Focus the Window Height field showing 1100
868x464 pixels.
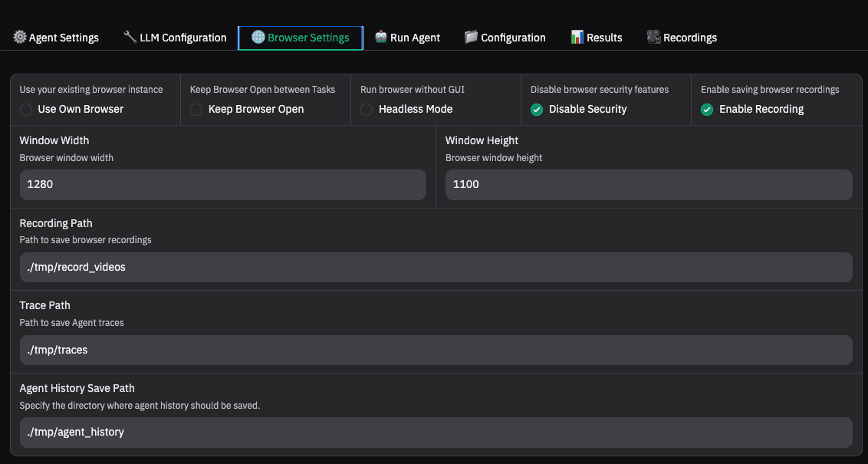pos(648,185)
